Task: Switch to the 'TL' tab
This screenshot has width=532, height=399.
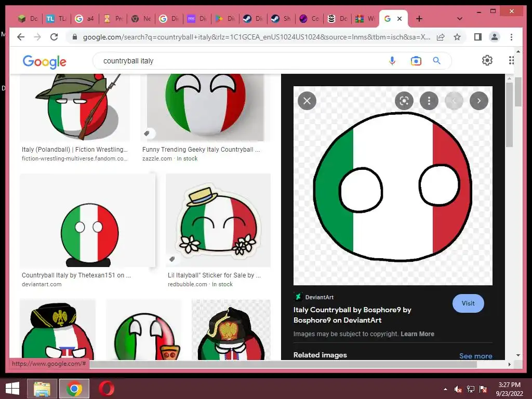Action: pyautogui.click(x=56, y=19)
